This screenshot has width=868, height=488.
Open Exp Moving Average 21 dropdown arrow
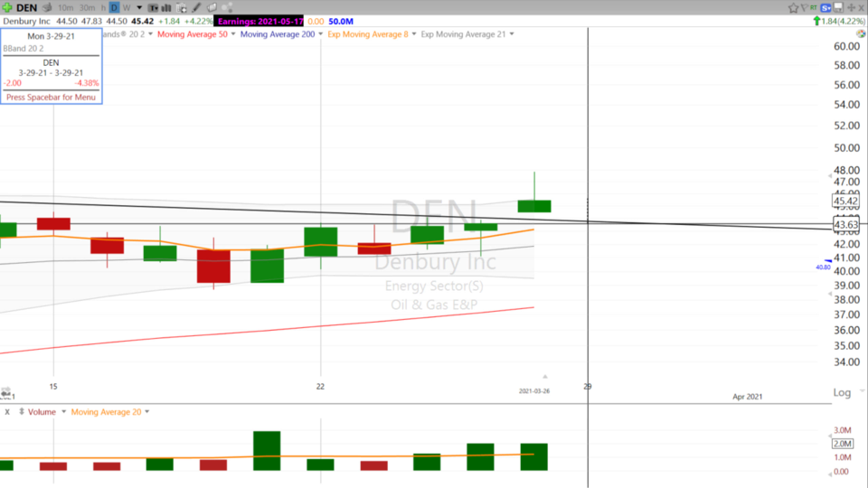[512, 34]
